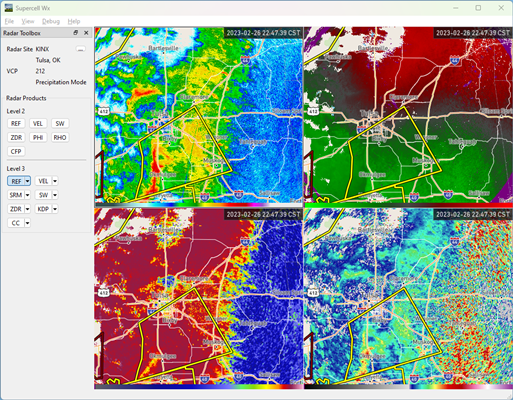Open the Debug menu
Image resolution: width=513 pixels, height=400 pixels.
coord(51,21)
